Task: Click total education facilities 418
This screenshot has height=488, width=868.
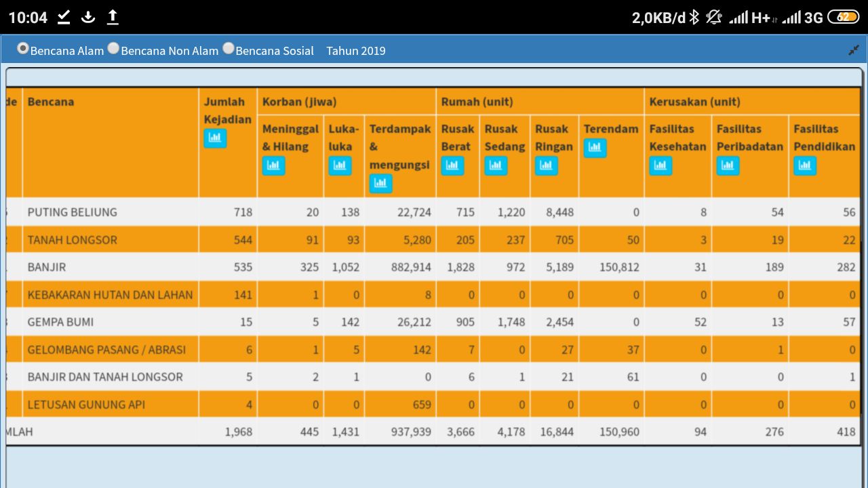Action: point(846,432)
